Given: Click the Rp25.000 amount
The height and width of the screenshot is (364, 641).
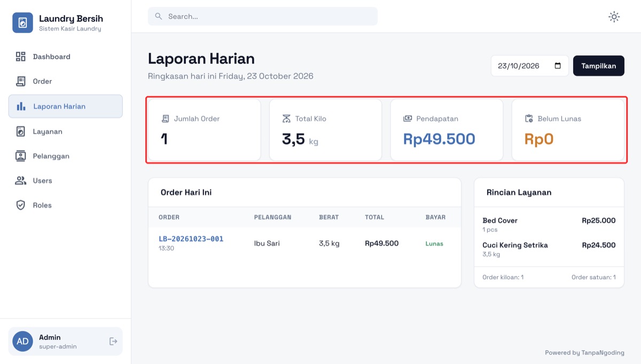Looking at the screenshot, I should pyautogui.click(x=599, y=220).
